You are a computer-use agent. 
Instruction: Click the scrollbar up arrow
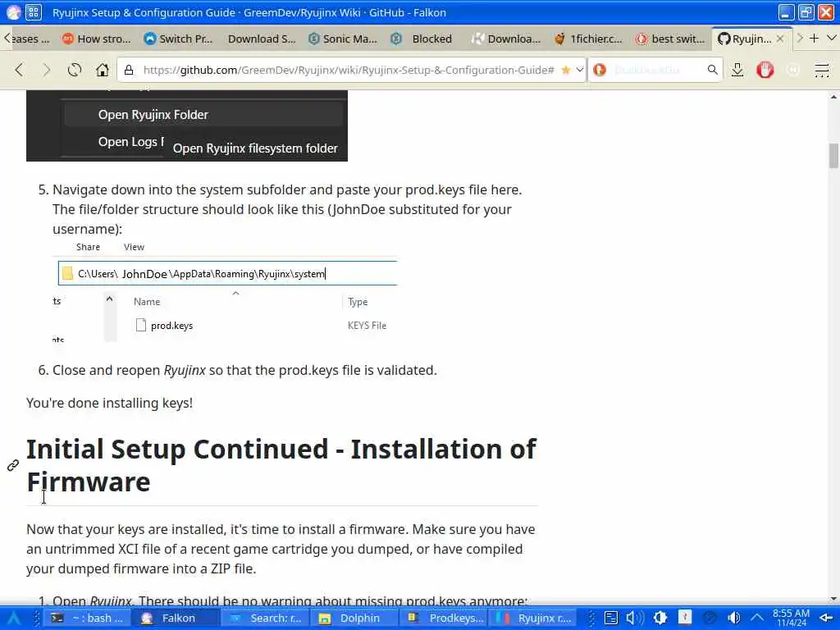[833, 97]
